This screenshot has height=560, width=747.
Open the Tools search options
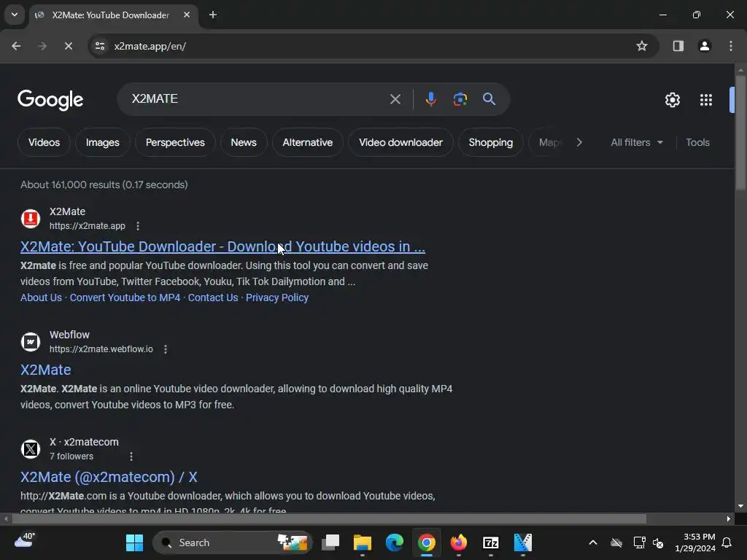pos(697,142)
